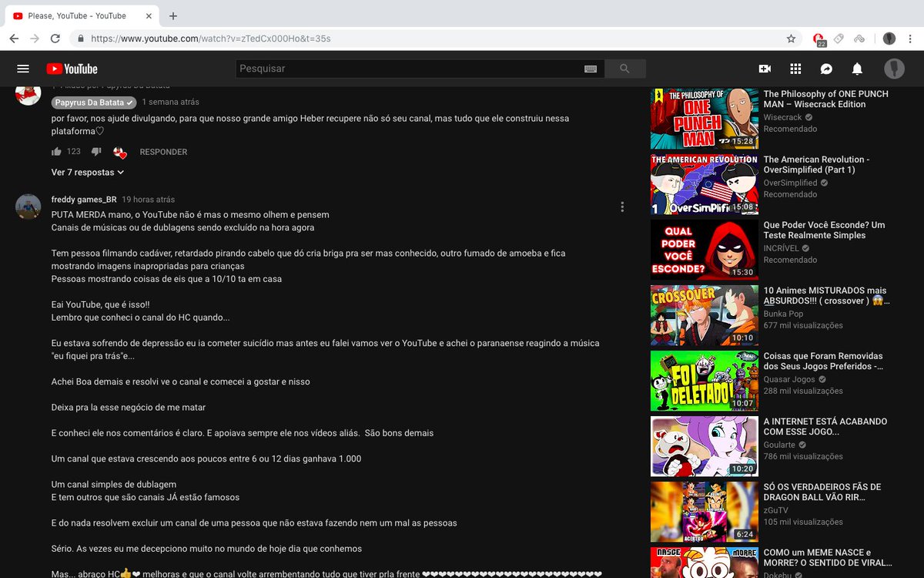The width and height of the screenshot is (924, 578).
Task: Like the Papyrus Da Batata comment
Action: click(x=57, y=152)
